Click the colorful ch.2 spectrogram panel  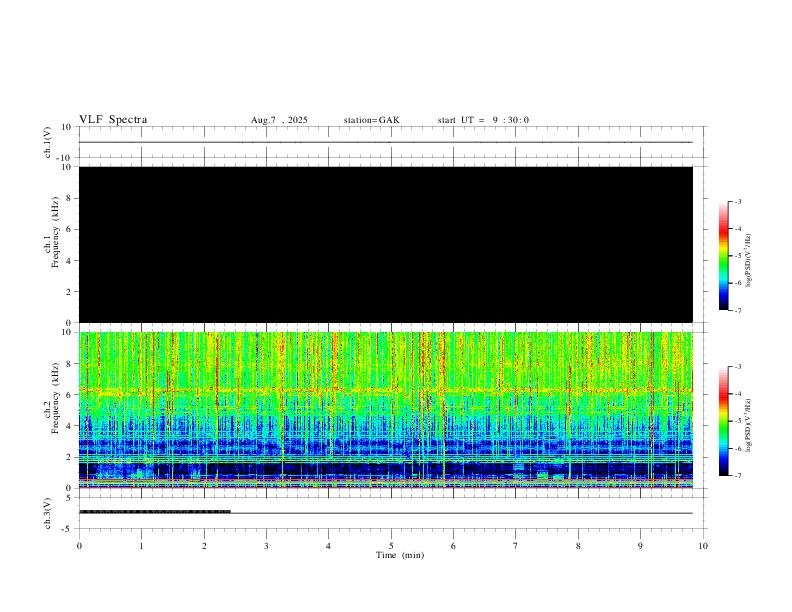pos(386,410)
